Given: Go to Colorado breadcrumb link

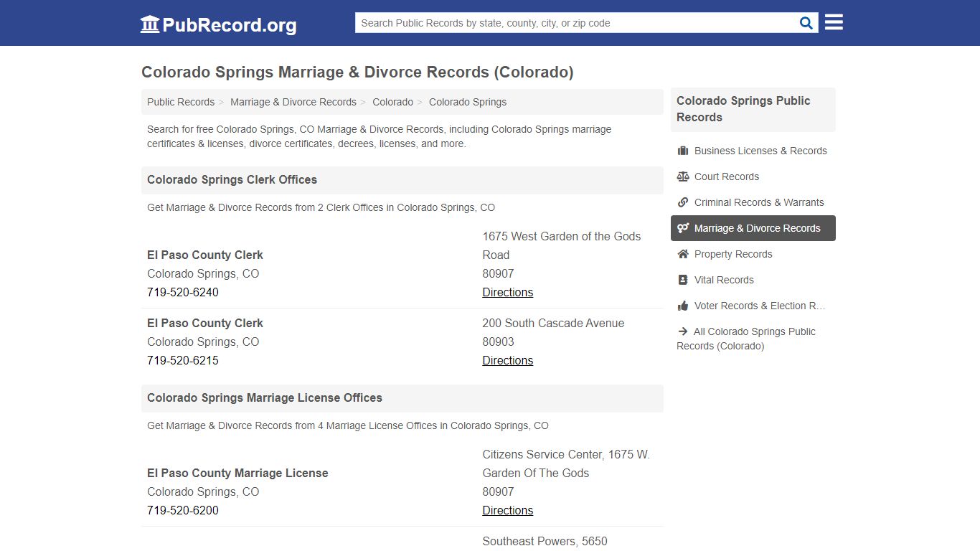Looking at the screenshot, I should pyautogui.click(x=392, y=102).
